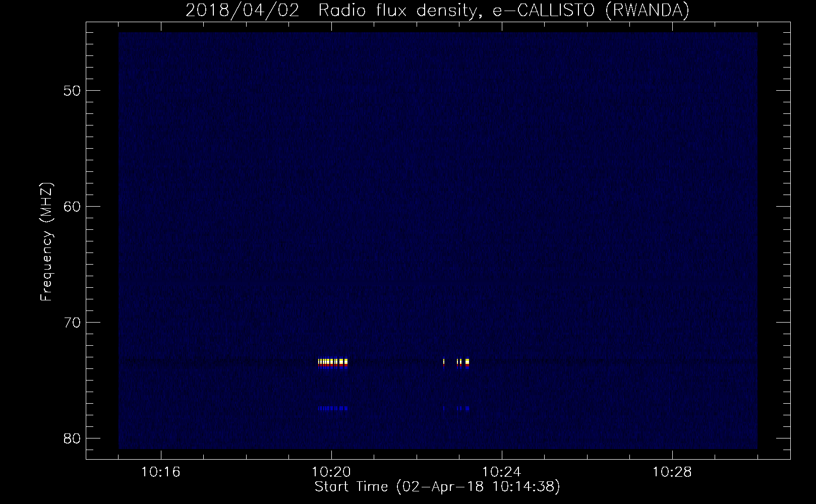Click the "Start Time (02-Apr-18 10:14:38)" axis label
Image resolution: width=816 pixels, height=504 pixels.
pyautogui.click(x=437, y=487)
